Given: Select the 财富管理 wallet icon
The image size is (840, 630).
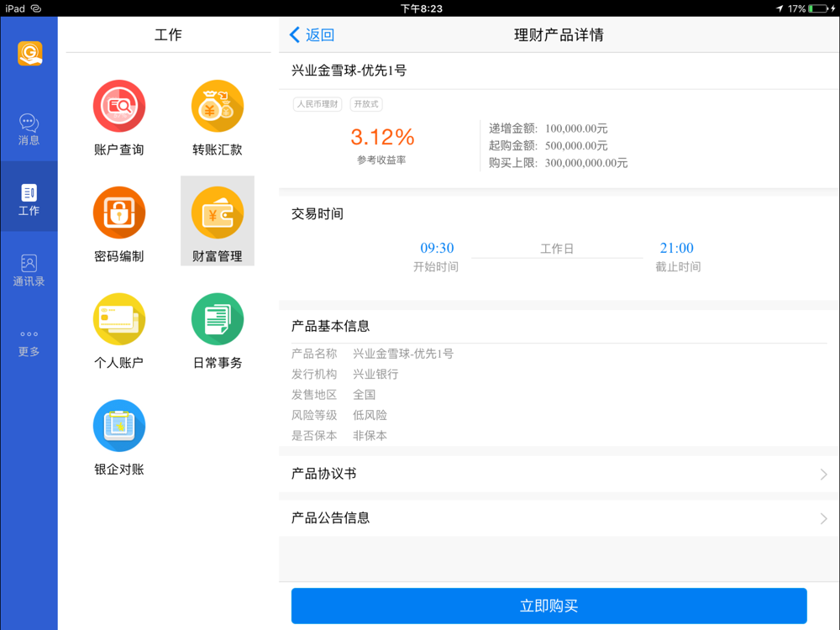Looking at the screenshot, I should pos(218,213).
